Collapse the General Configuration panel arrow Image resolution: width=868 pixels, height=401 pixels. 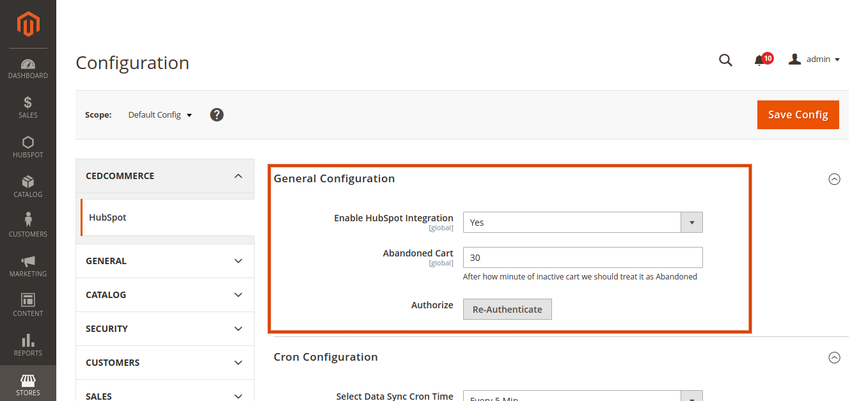click(x=834, y=179)
